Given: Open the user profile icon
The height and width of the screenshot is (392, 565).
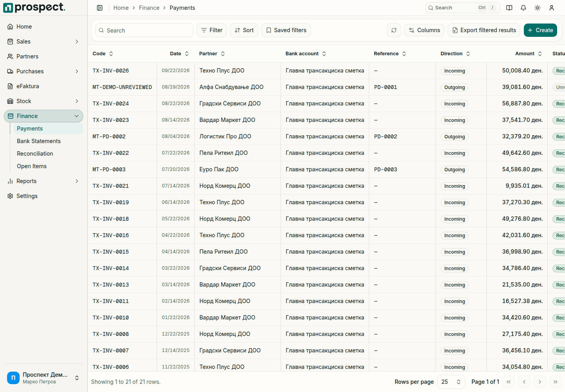Looking at the screenshot, I should 552,8.
